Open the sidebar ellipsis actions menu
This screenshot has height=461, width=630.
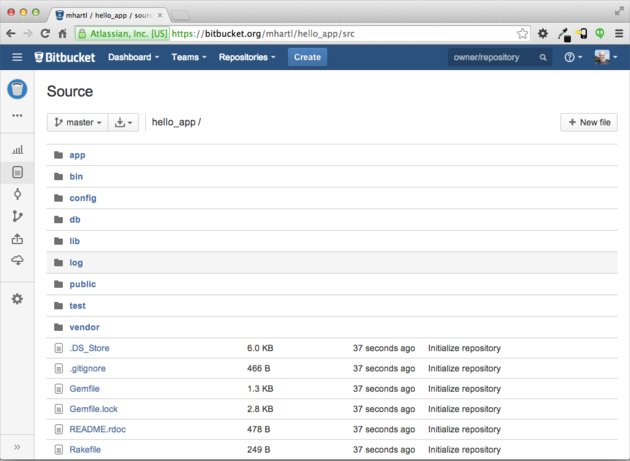click(x=17, y=115)
